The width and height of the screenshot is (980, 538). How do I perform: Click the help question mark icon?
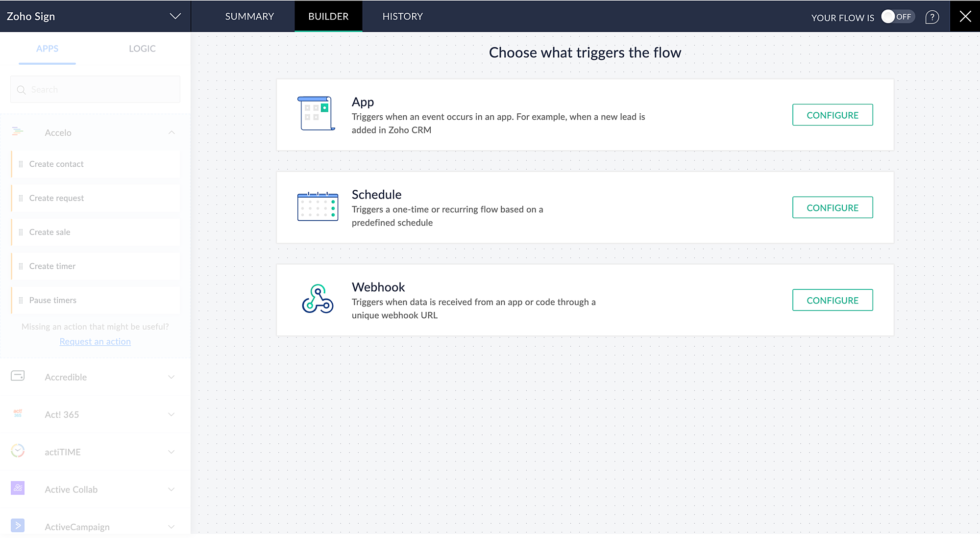pyautogui.click(x=932, y=17)
